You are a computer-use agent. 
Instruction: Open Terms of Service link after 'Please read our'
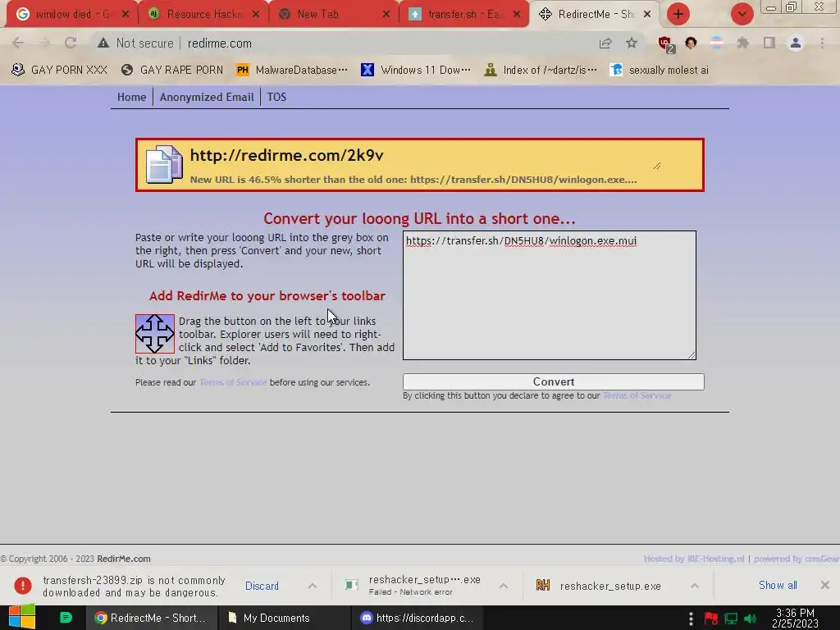(x=233, y=382)
